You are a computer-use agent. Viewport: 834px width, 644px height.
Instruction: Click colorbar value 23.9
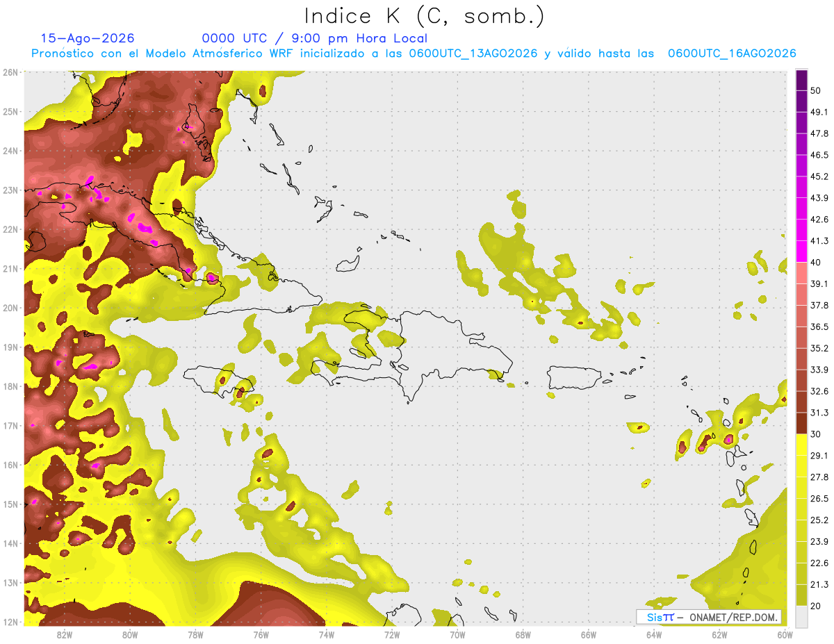819,542
